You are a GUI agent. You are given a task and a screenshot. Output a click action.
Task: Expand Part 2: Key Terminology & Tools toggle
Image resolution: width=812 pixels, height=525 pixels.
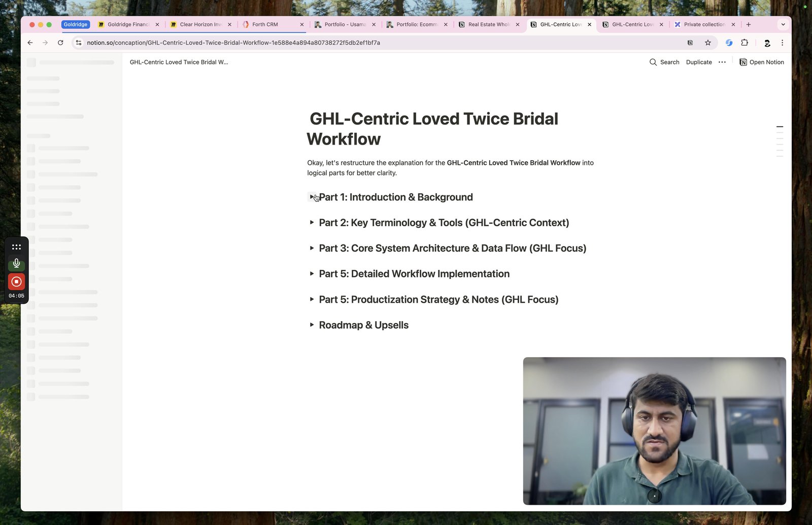[312, 222]
